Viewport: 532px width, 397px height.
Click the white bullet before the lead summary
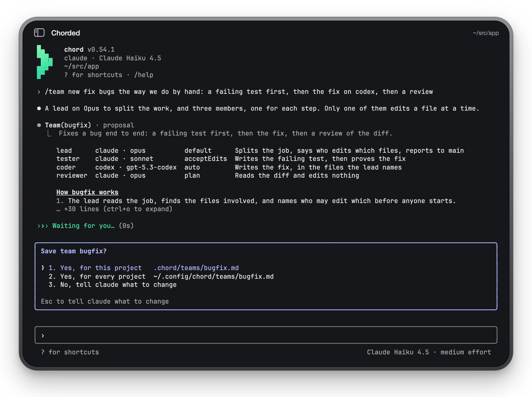point(39,108)
